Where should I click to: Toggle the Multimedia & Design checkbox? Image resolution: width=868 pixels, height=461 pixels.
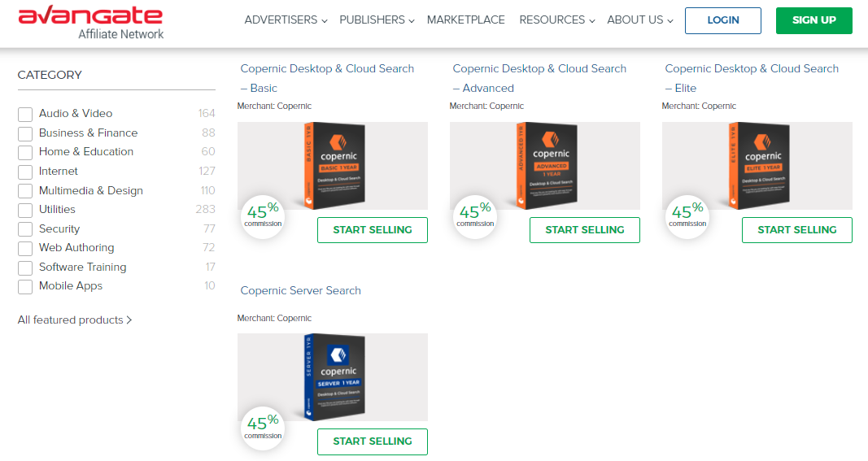pos(25,192)
